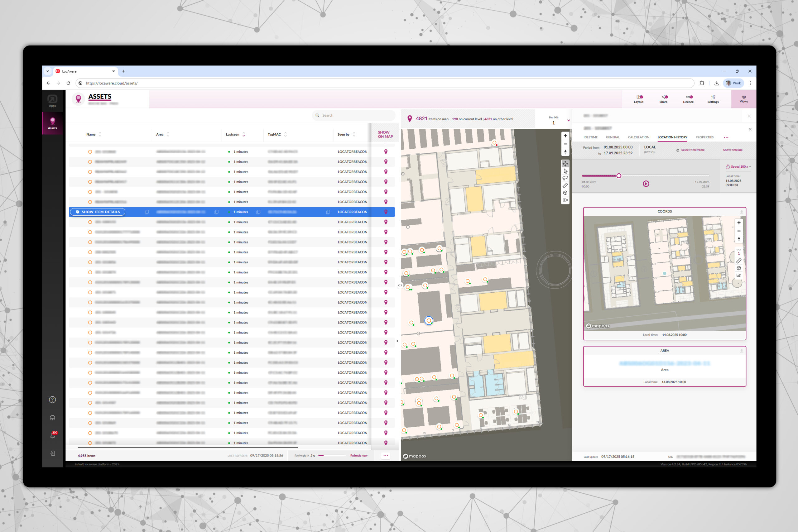This screenshot has height=532, width=798.
Task: Open the Speed 100 x dropdown
Action: [x=740, y=167]
